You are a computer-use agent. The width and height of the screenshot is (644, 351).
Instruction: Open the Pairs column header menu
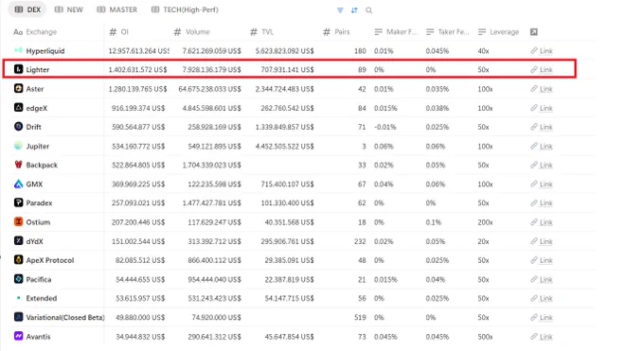coord(336,32)
